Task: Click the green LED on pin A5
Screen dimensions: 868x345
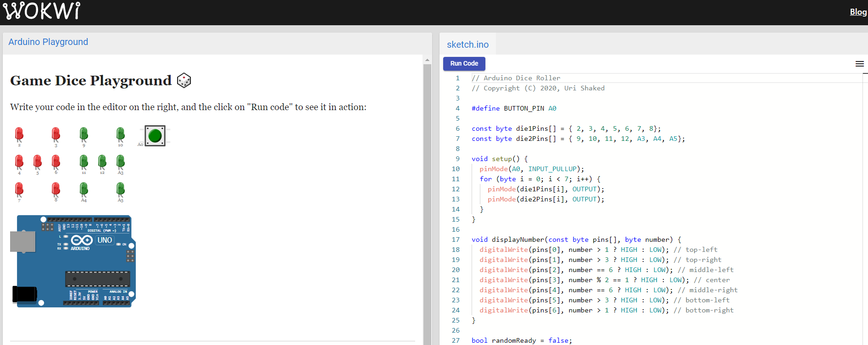Action: click(120, 189)
